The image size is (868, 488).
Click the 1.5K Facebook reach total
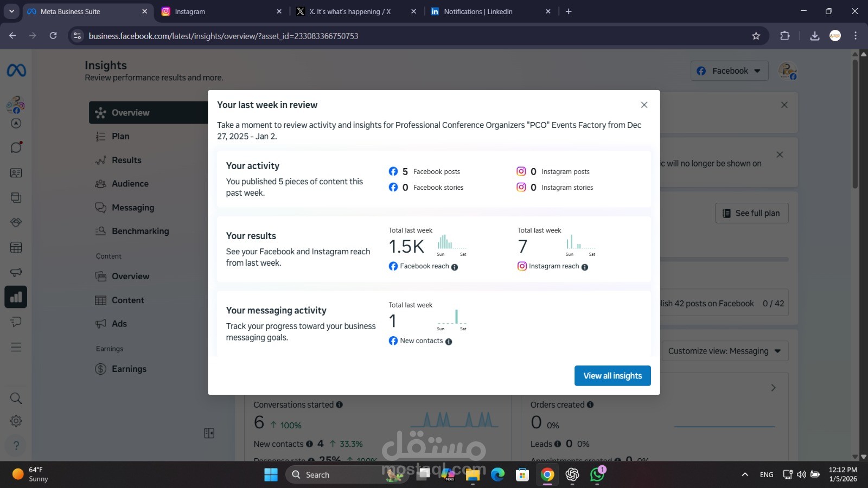click(406, 247)
